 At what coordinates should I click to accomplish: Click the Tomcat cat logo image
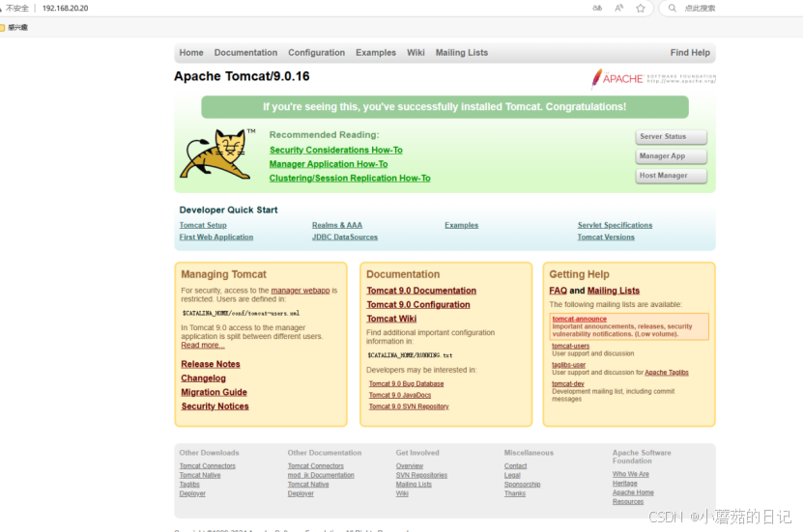217,154
